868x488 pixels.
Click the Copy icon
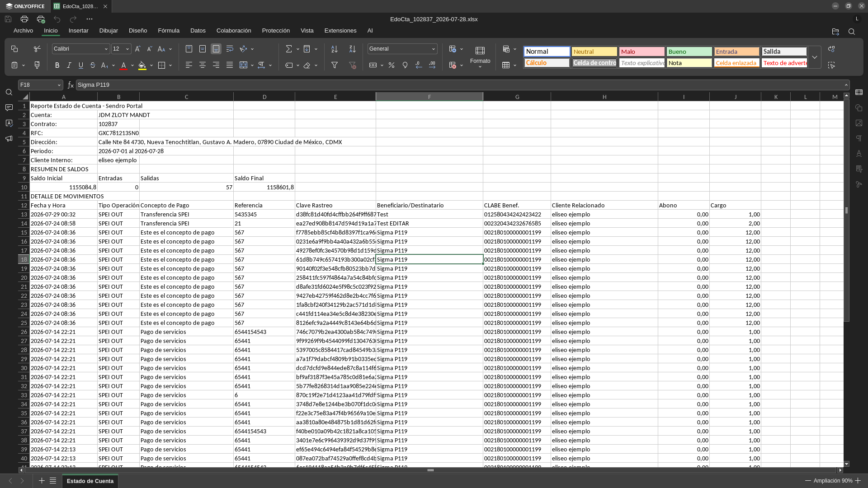pos(14,49)
